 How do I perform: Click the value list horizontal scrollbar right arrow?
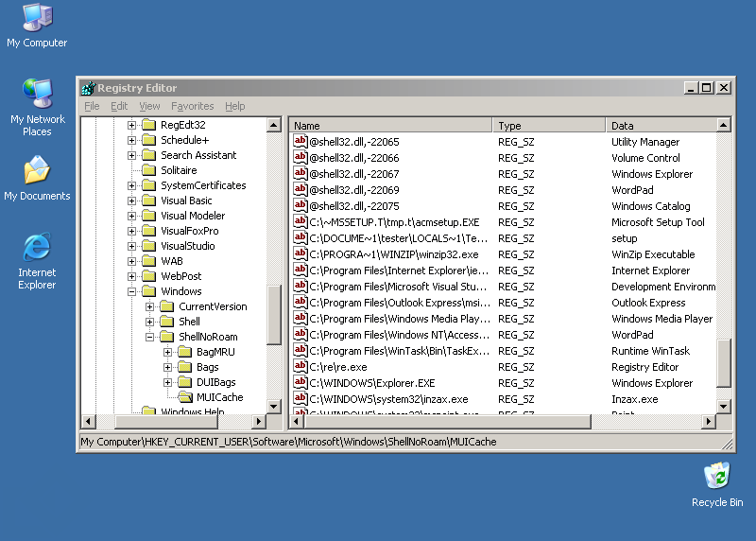tap(708, 421)
